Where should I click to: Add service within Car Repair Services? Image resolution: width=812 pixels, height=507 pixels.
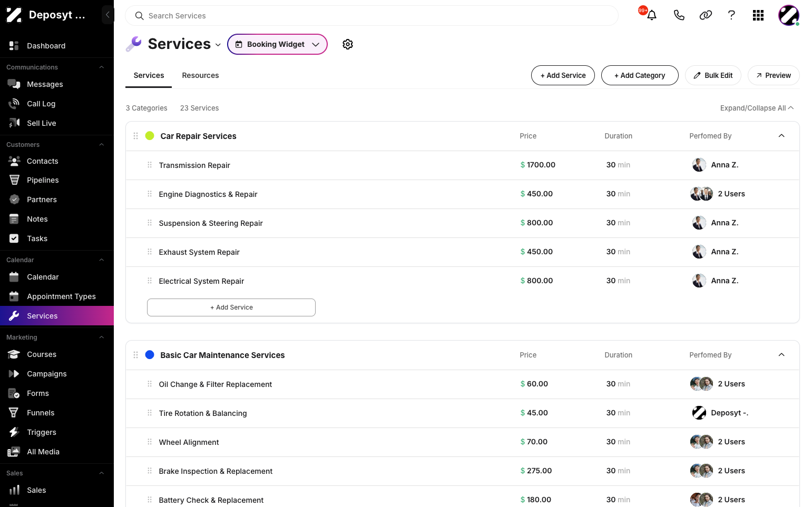point(231,307)
